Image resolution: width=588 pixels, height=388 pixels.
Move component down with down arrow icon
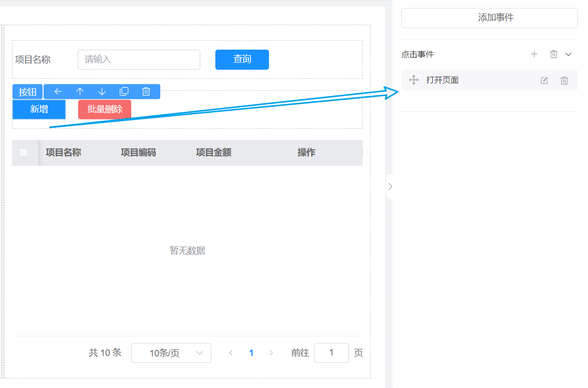[x=102, y=92]
